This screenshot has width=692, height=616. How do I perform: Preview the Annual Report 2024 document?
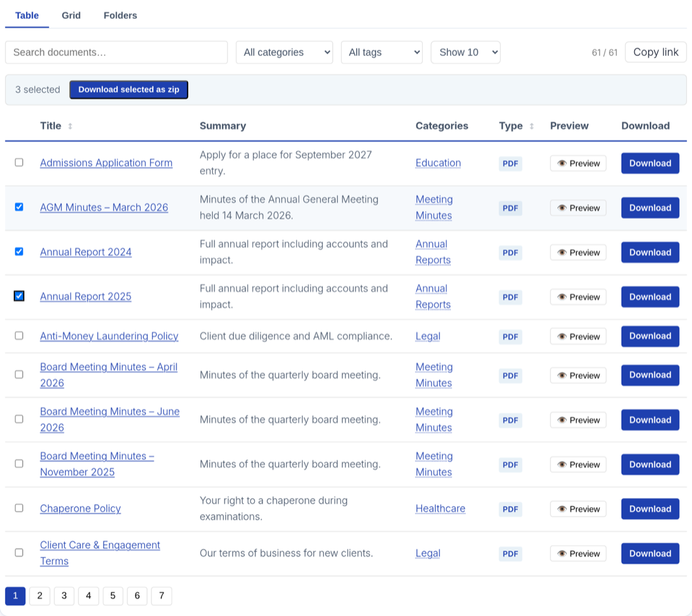[x=578, y=252]
